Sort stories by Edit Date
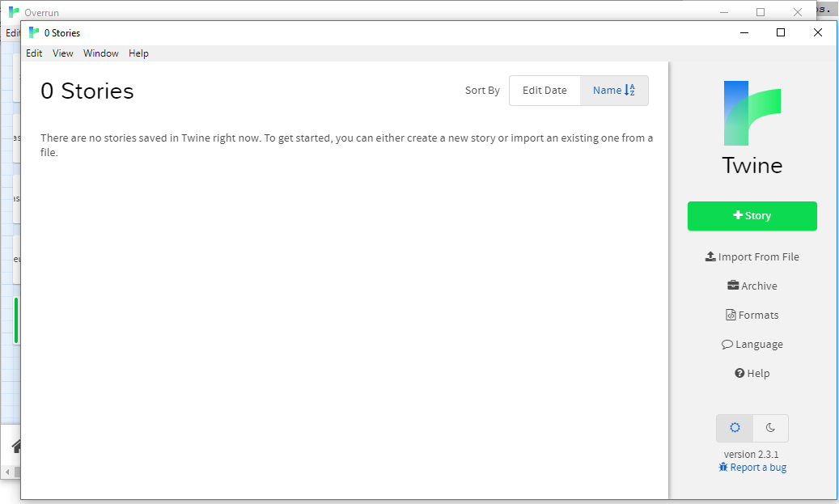 (545, 90)
